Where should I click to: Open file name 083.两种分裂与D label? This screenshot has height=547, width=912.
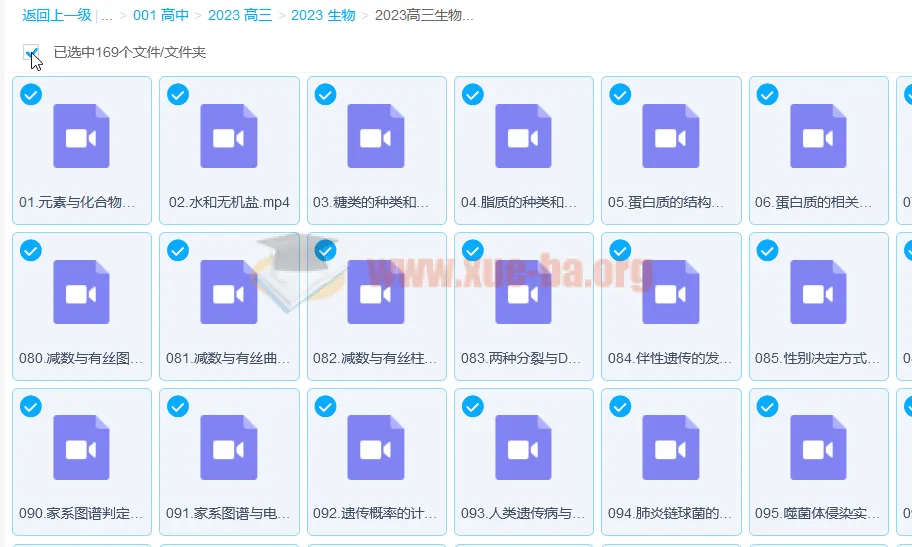521,357
